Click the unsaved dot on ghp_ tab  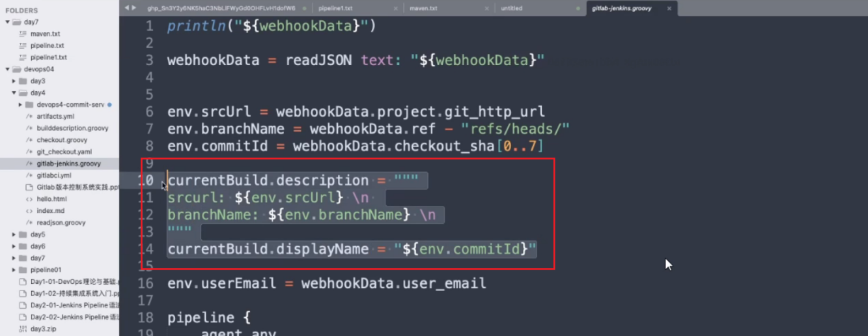tap(305, 8)
